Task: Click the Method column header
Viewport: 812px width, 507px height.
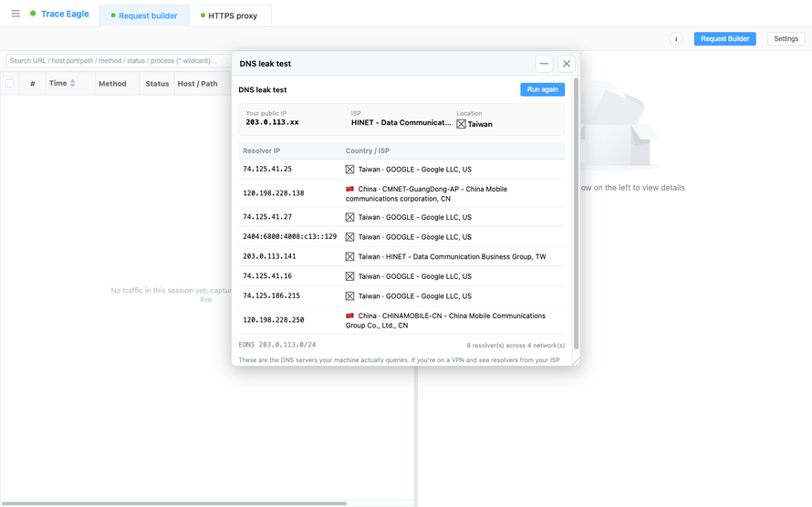Action: 112,83
